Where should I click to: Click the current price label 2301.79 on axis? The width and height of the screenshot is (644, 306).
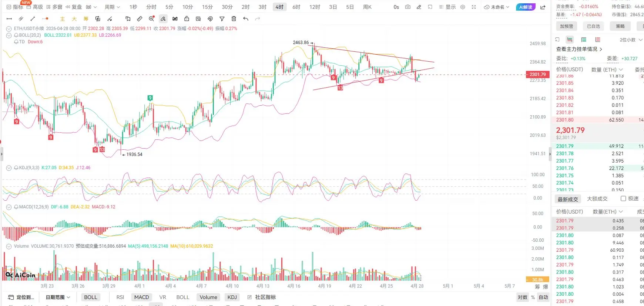pyautogui.click(x=537, y=74)
